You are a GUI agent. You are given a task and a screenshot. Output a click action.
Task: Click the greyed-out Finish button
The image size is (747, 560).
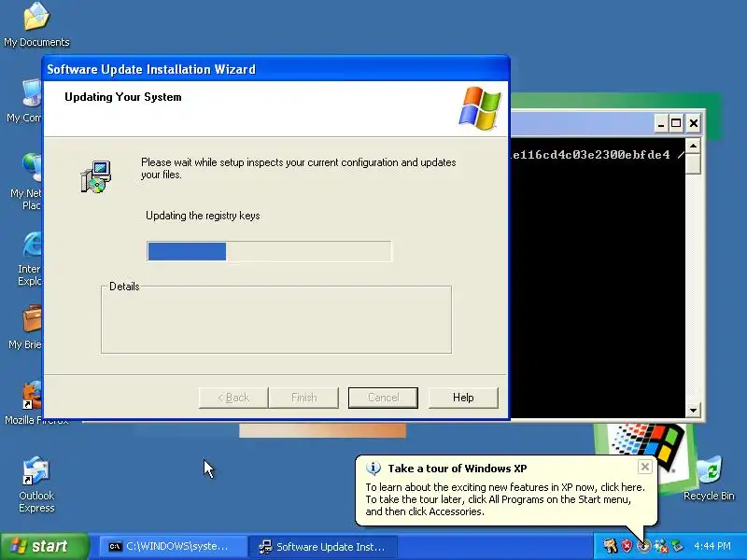pyautogui.click(x=304, y=398)
